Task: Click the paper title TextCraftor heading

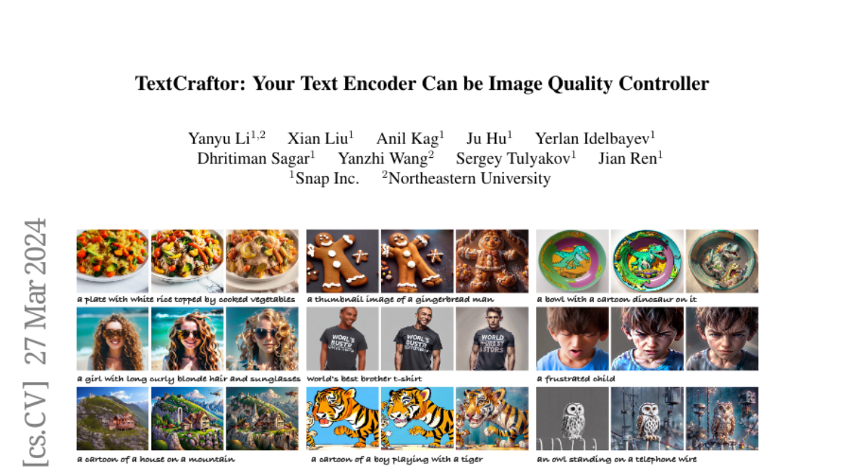Action: tap(422, 84)
